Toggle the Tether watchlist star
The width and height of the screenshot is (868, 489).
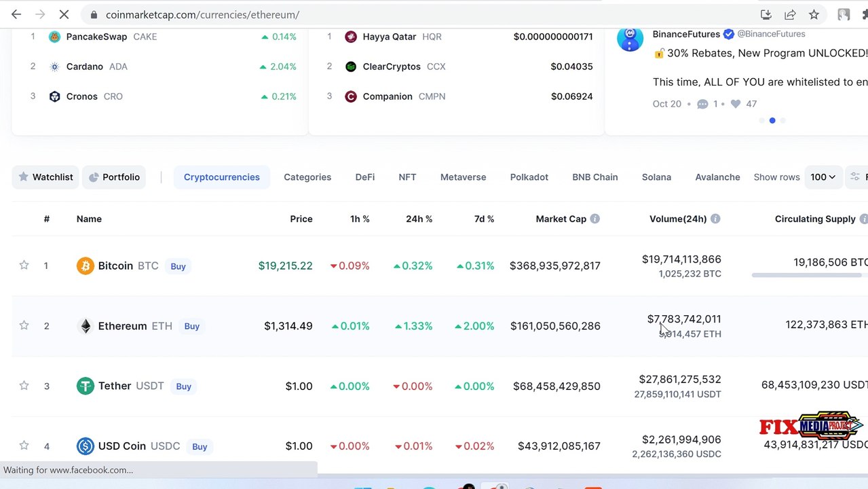[24, 386]
